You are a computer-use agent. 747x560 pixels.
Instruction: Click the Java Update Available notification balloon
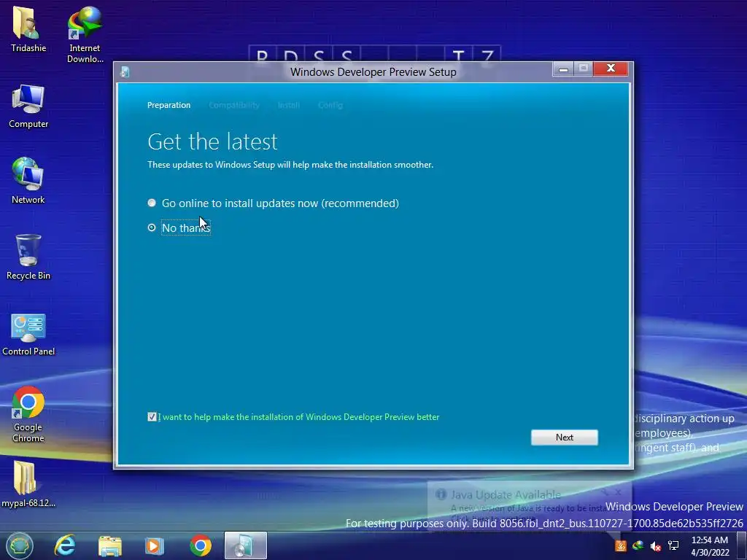click(530, 506)
